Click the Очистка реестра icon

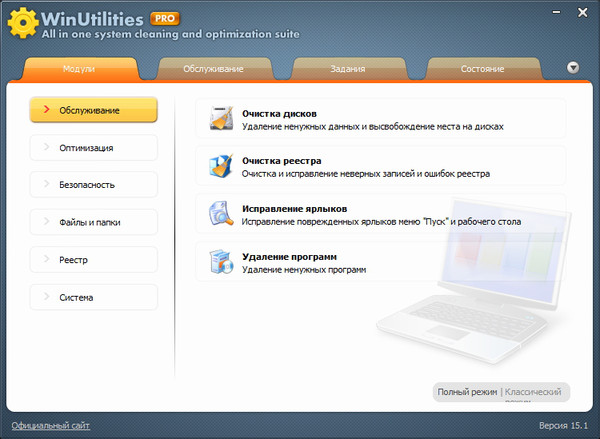pyautogui.click(x=220, y=166)
